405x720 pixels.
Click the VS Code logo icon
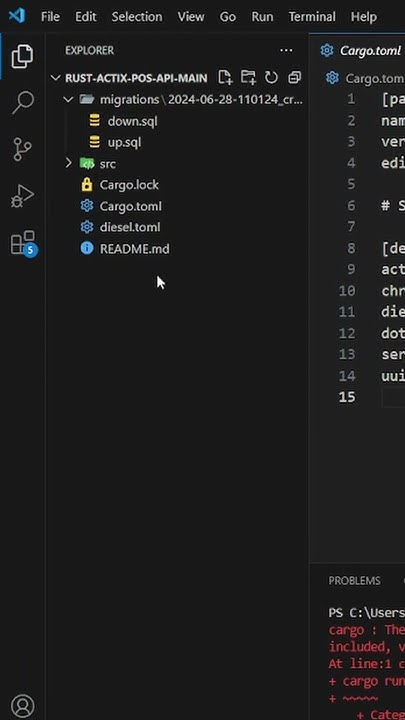coord(17,17)
